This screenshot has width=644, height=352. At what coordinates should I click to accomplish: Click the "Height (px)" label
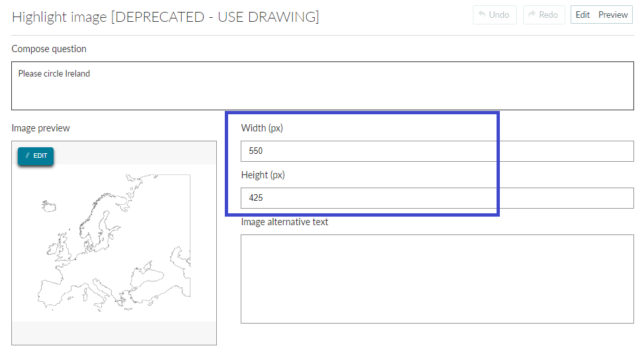click(x=263, y=175)
